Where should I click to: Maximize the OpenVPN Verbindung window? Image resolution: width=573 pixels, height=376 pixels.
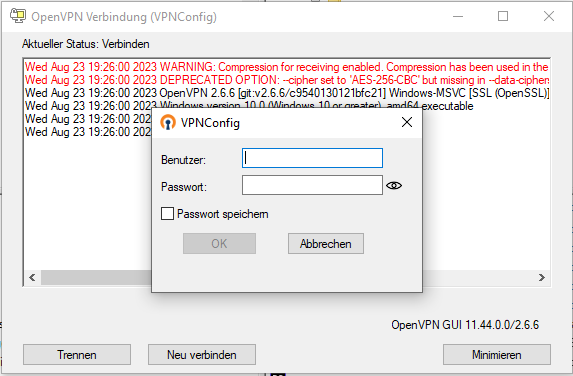click(503, 16)
